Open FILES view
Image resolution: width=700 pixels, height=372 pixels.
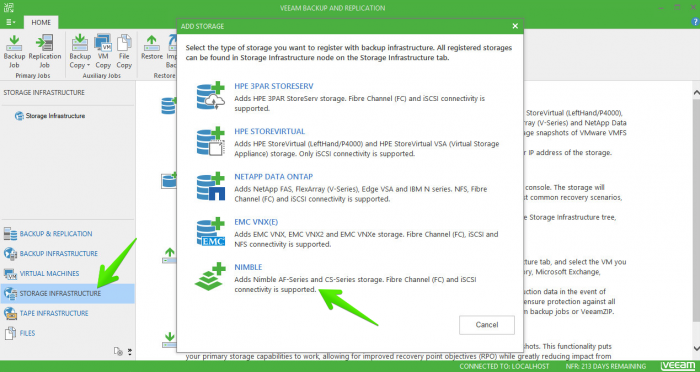(27, 333)
